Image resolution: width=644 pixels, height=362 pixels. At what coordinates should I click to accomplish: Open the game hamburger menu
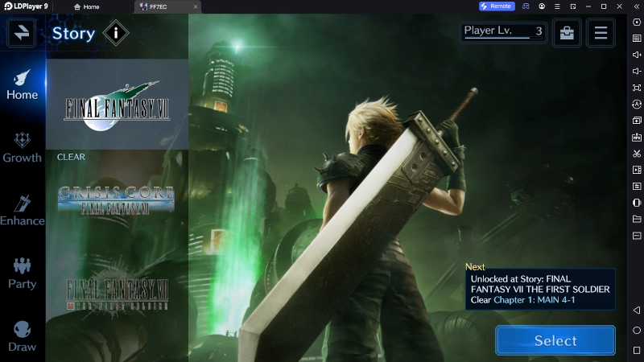pyautogui.click(x=601, y=32)
